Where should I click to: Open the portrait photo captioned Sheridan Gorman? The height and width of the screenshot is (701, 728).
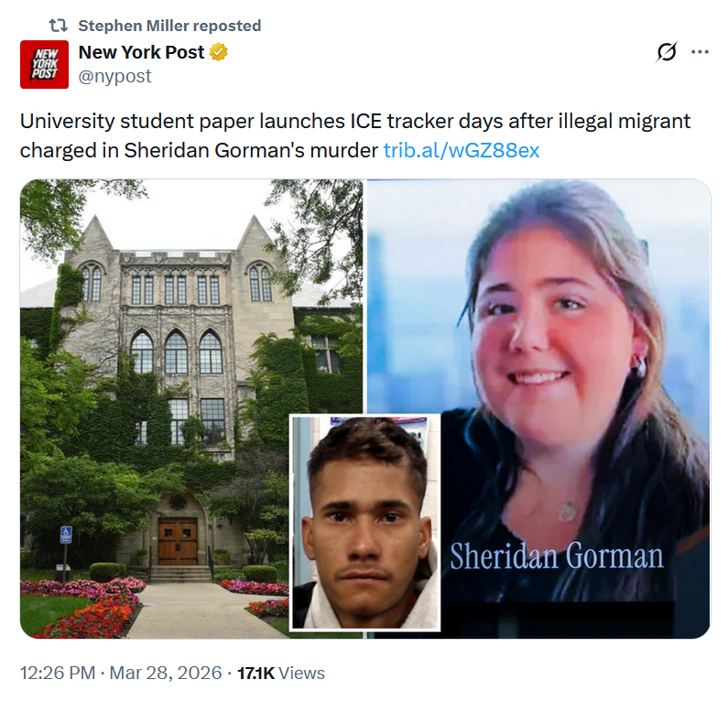pyautogui.click(x=538, y=408)
